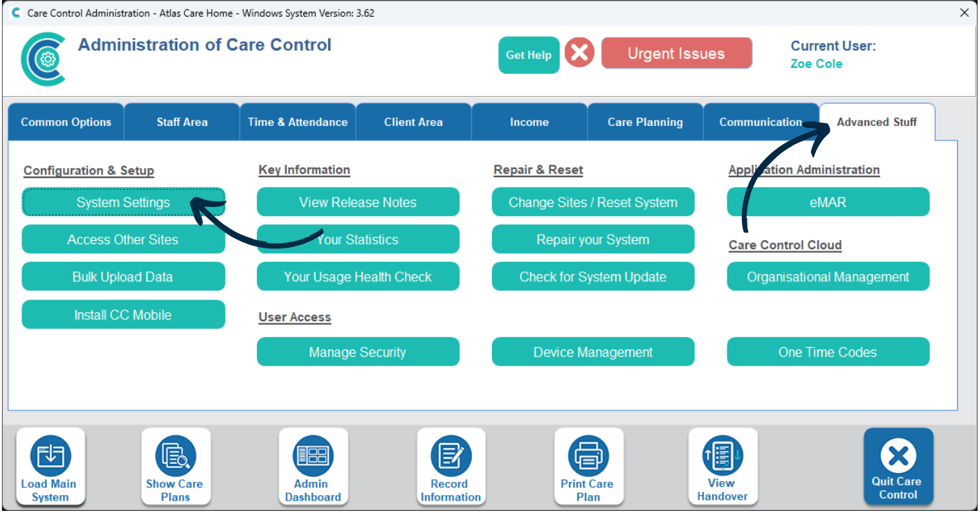Select the Communication tab

click(x=761, y=122)
